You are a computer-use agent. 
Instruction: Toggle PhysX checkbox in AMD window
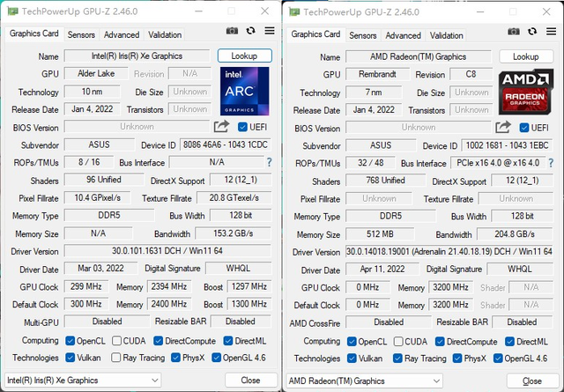[457, 359]
